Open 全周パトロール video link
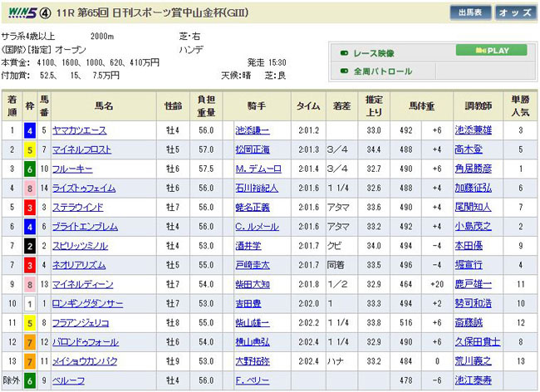Screen dimensions: 540x392 (383, 71)
